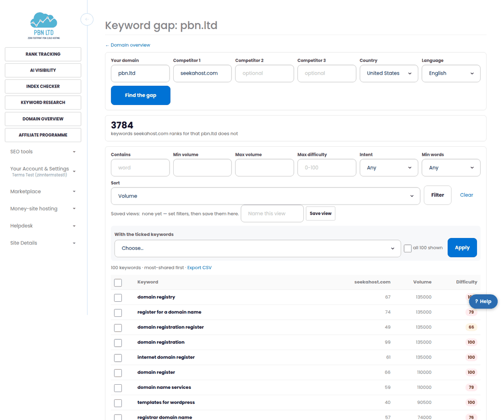
Task: Click Save view button
Action: 320,214
